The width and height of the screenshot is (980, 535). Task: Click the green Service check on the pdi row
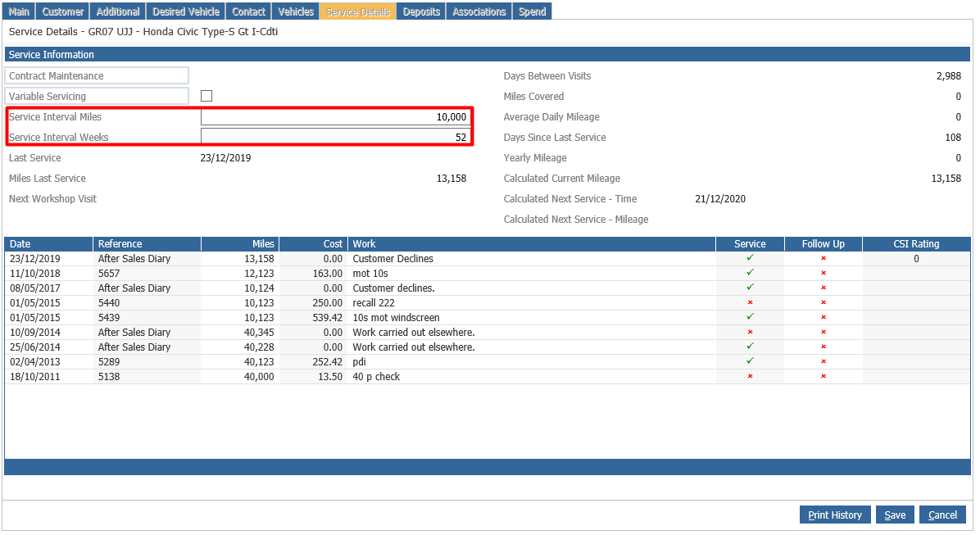click(x=749, y=361)
